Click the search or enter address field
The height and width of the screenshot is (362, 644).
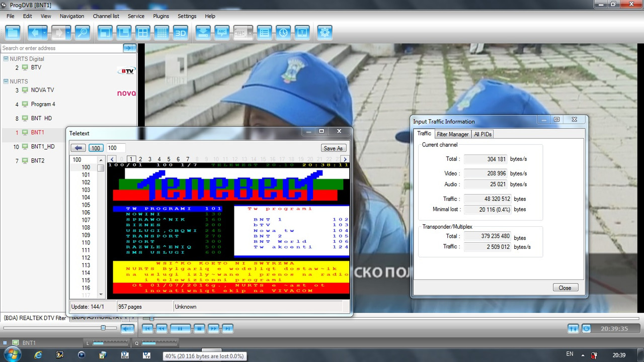coord(62,48)
